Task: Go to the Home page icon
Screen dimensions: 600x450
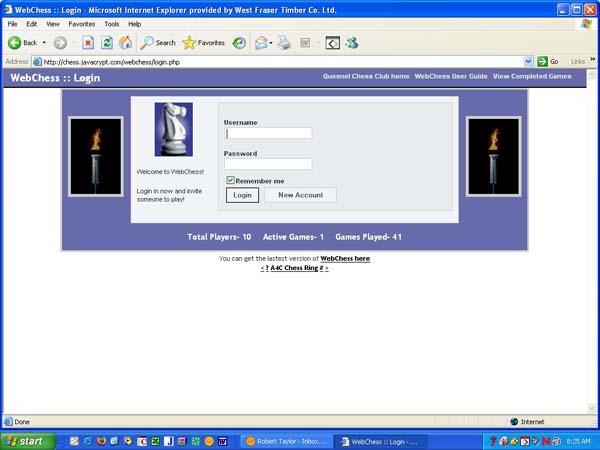Action: [x=126, y=43]
